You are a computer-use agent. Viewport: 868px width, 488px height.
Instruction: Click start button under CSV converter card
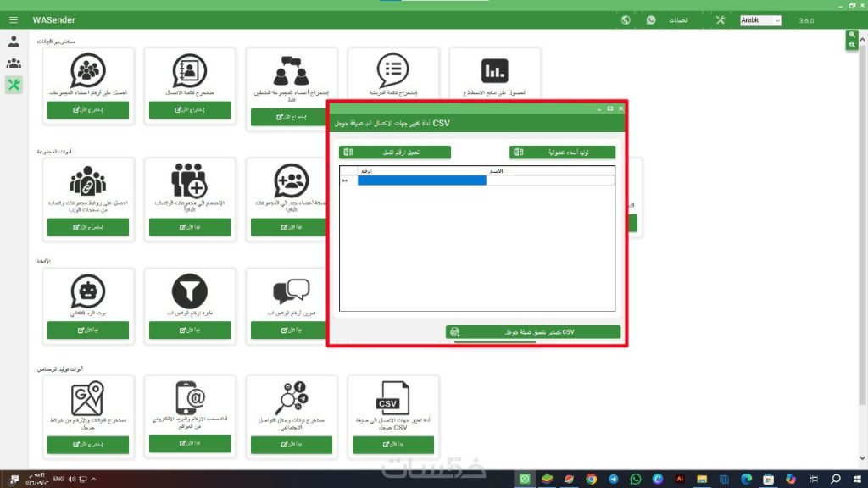tap(393, 444)
